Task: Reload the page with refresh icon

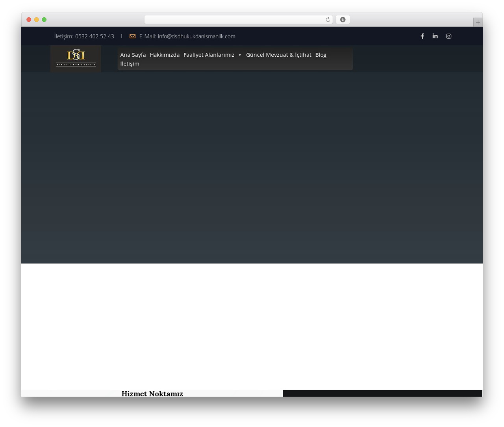Action: (x=328, y=20)
